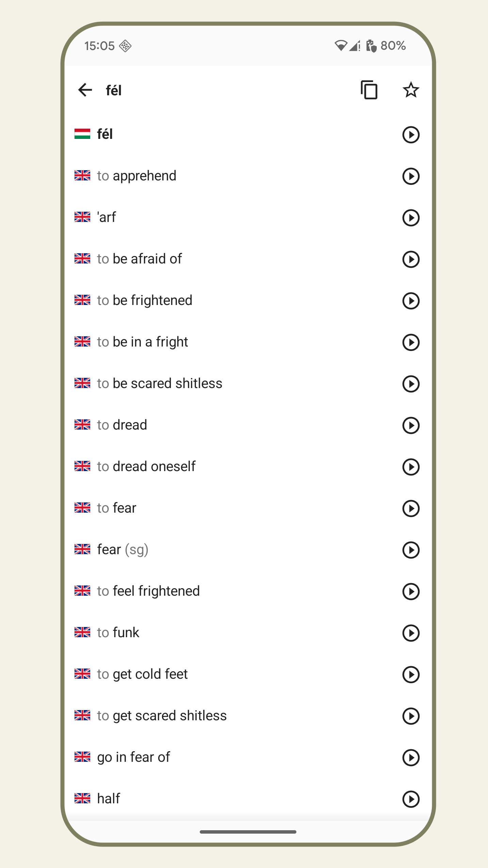Play "to funk" pronunciation
Viewport: 488px width, 868px height.
411,633
